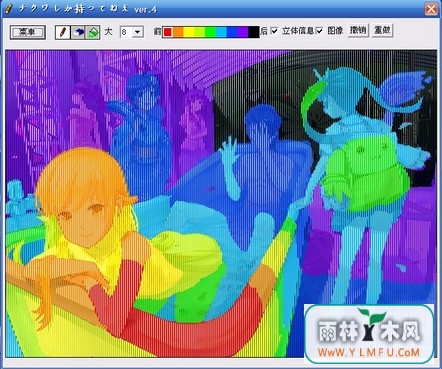Image resolution: width=442 pixels, height=369 pixels.
Task: Pick the blue depth color swatch
Action: [232, 32]
